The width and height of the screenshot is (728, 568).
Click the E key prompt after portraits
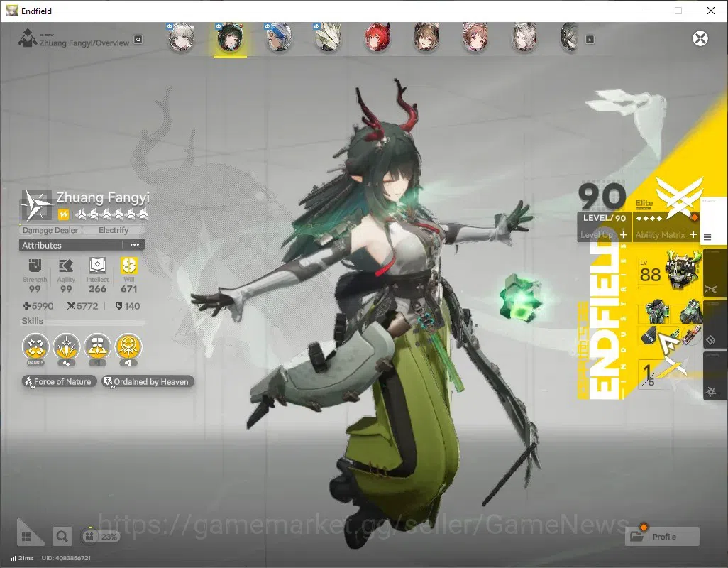pos(590,40)
